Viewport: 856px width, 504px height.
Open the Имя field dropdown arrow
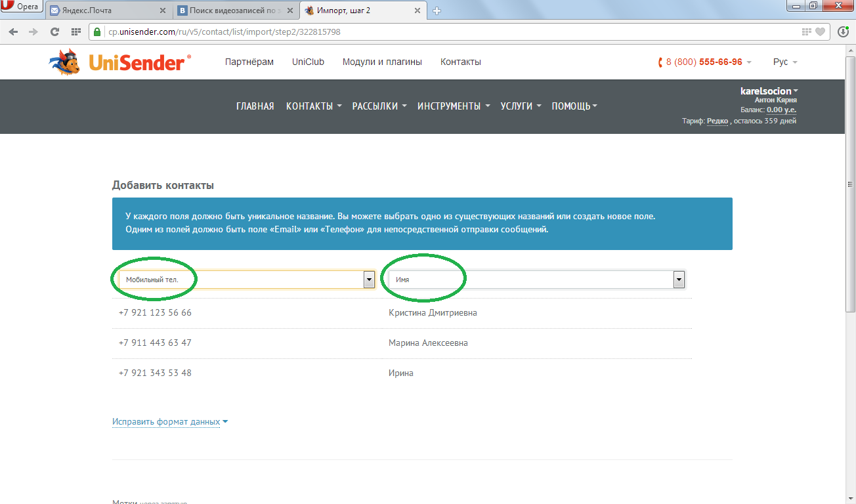[x=679, y=280]
